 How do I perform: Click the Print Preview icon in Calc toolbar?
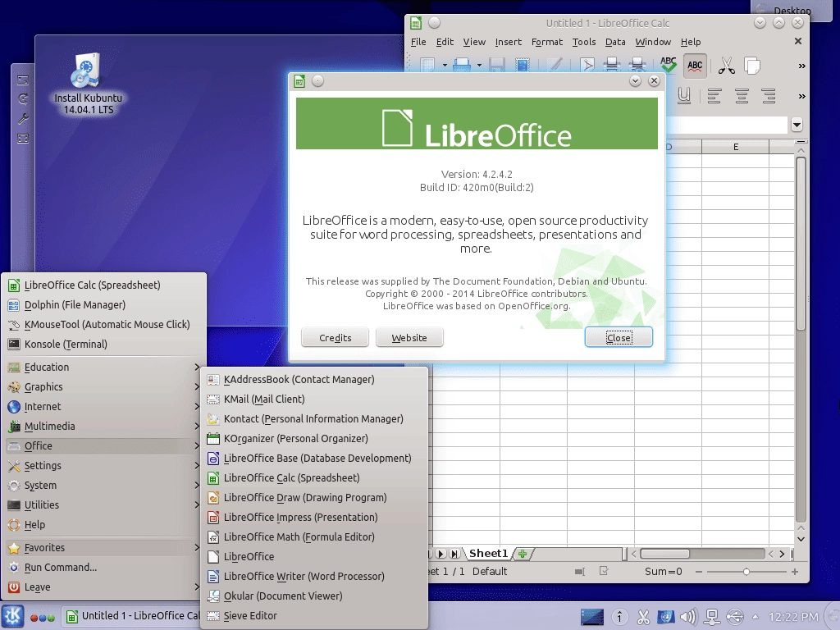tap(637, 66)
